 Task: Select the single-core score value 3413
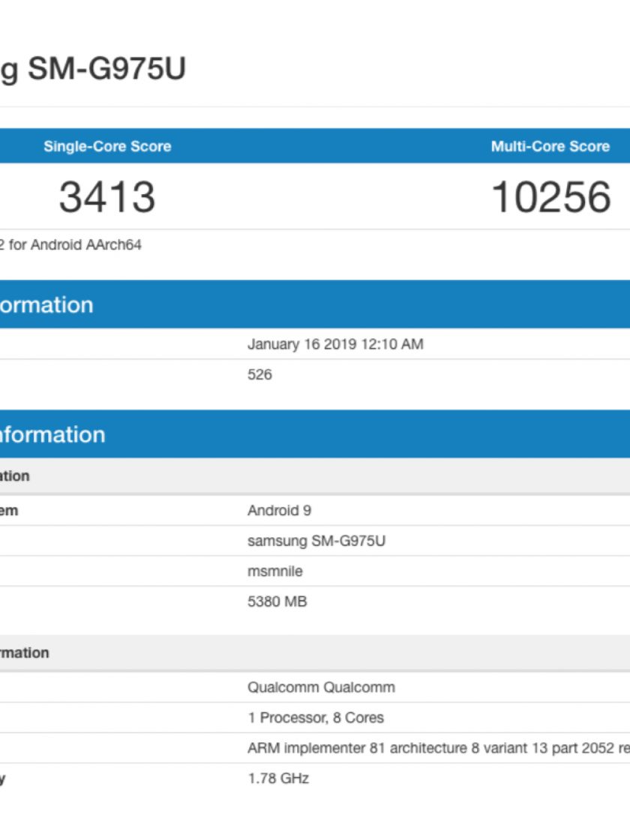pyautogui.click(x=107, y=196)
